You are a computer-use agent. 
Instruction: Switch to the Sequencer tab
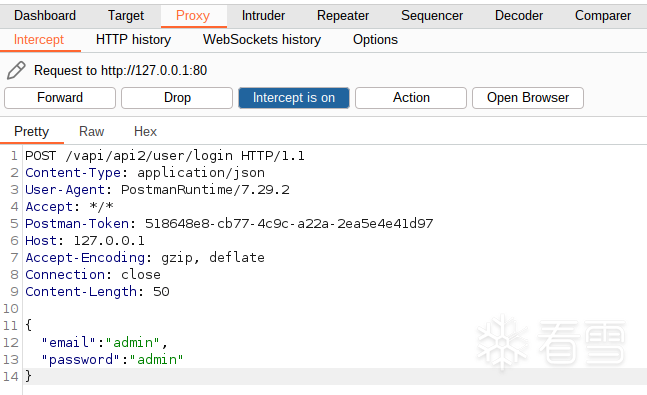[x=432, y=16]
